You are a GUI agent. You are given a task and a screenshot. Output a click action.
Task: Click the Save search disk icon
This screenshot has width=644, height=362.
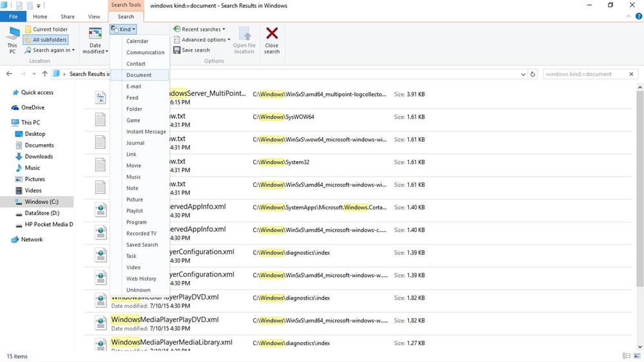[x=176, y=50]
